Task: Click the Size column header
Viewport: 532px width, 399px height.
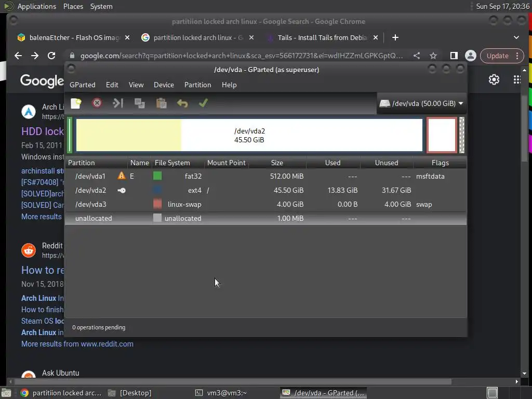Action: coord(277,163)
